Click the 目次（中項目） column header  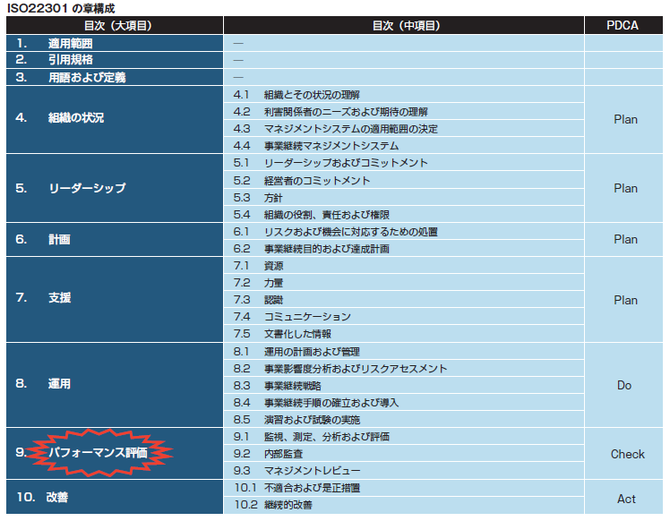[405, 25]
